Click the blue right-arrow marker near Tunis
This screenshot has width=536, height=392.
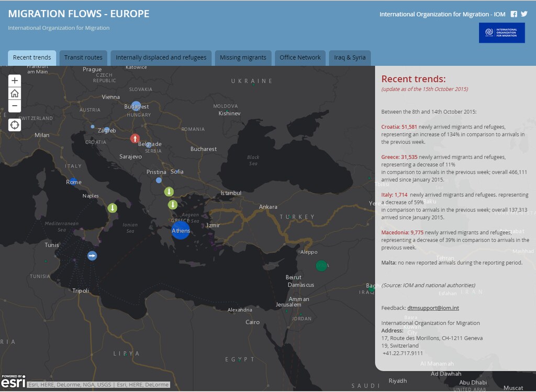click(x=92, y=255)
